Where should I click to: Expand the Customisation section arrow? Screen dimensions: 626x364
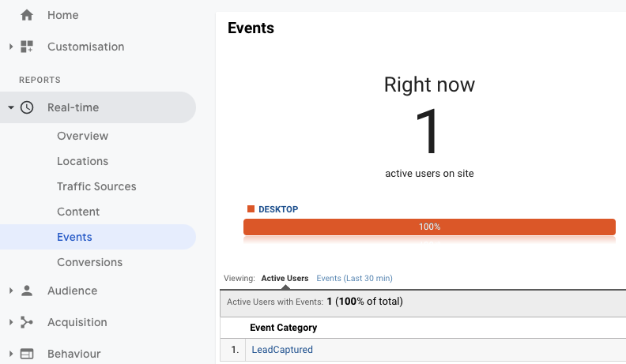[11, 47]
